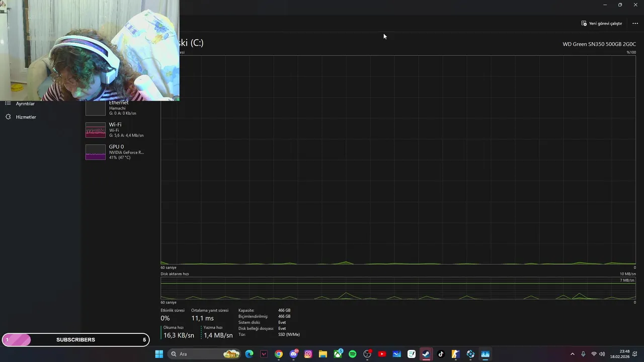Image resolution: width=644 pixels, height=362 pixels.
Task: Open the volume speaker tray icon
Action: 602,354
